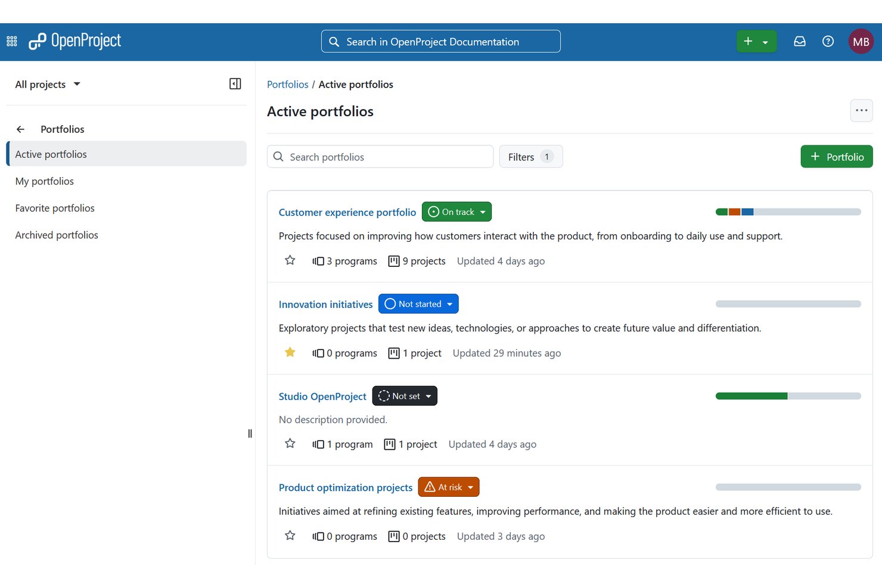Favorite the Studio OpenProject star
Screen dimensions: 882x588
(x=290, y=443)
